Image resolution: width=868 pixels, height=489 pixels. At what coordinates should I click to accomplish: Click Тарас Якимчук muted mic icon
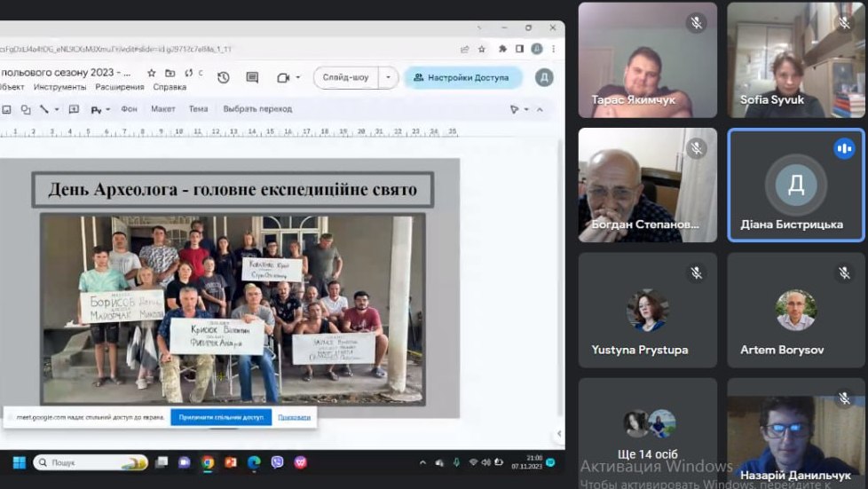696,23
